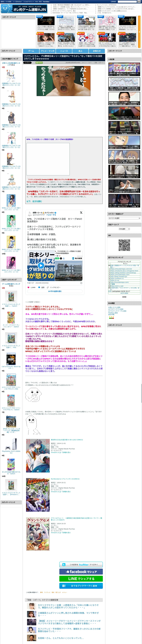Open the https://moudamepo.com/10/ ranking link
Screen dimensions: 142x644
click(121, 269)
